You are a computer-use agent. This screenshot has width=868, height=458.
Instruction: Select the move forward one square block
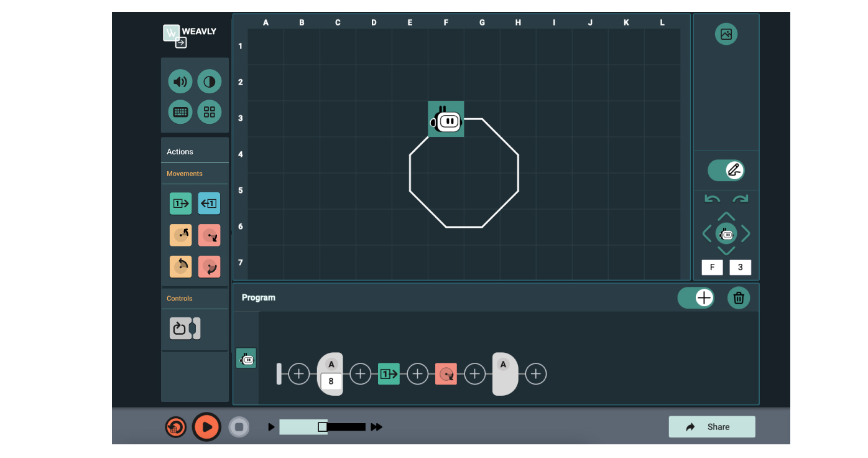pyautogui.click(x=180, y=203)
